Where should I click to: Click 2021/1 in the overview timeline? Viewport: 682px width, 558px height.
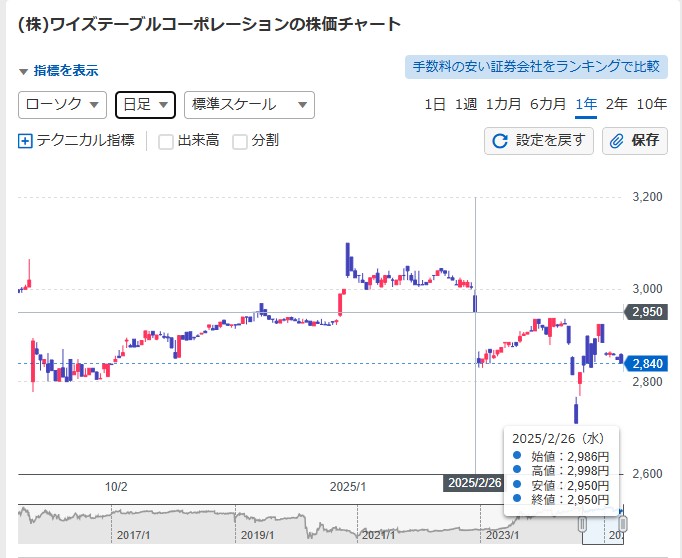point(378,535)
